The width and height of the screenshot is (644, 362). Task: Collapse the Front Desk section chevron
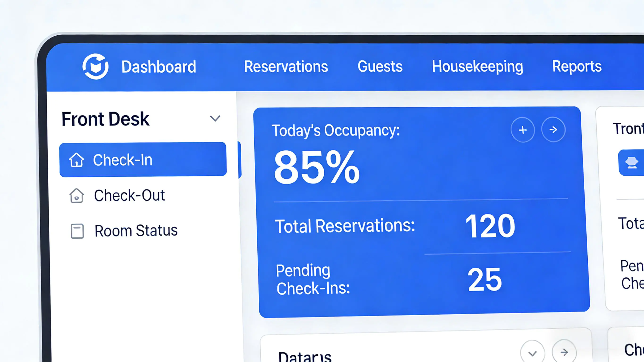(x=215, y=118)
